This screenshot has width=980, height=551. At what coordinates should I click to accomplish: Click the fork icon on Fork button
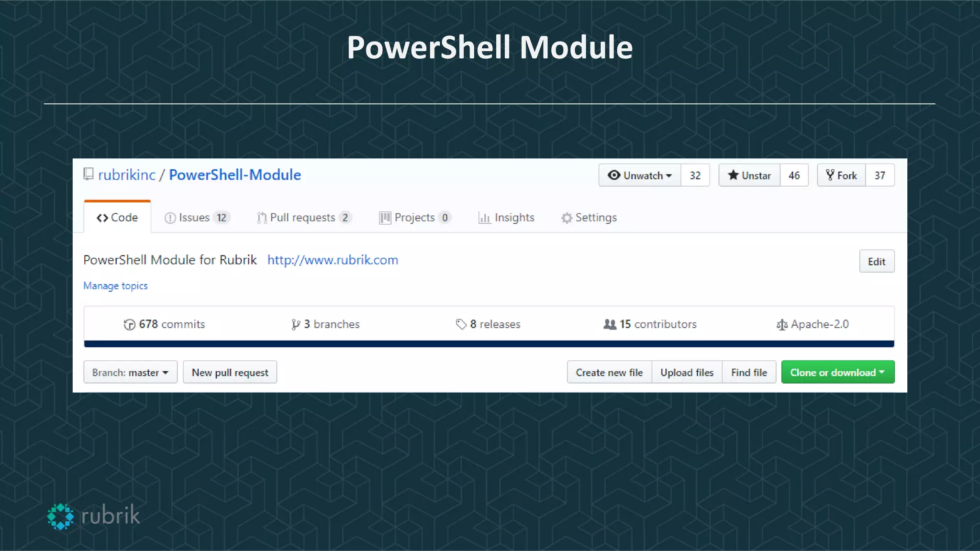click(830, 175)
